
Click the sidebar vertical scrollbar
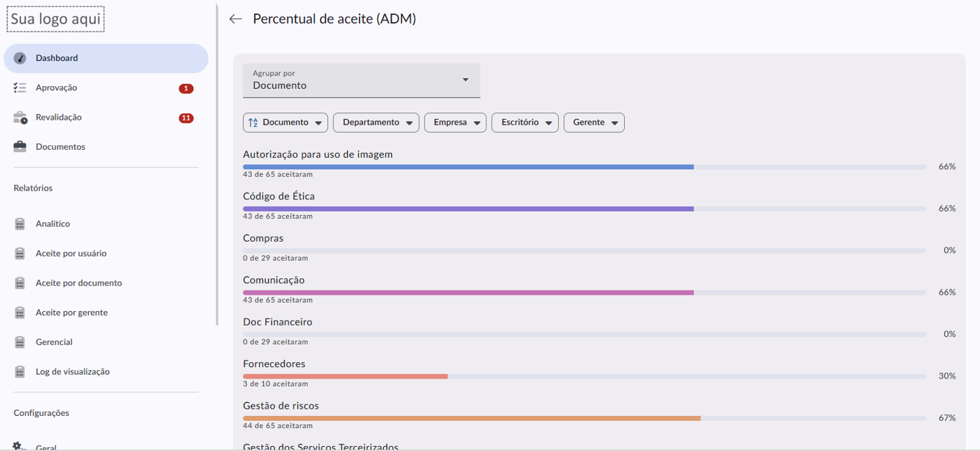217,165
